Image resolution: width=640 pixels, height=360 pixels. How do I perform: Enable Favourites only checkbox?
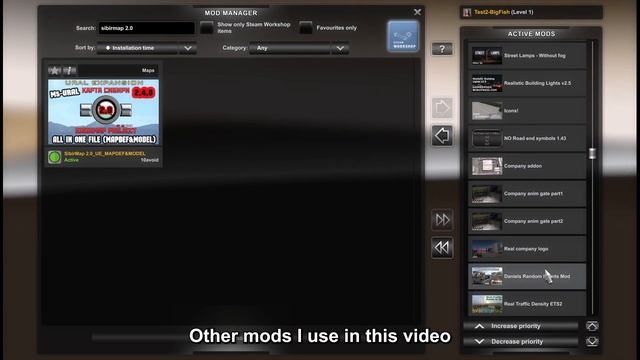[306, 28]
